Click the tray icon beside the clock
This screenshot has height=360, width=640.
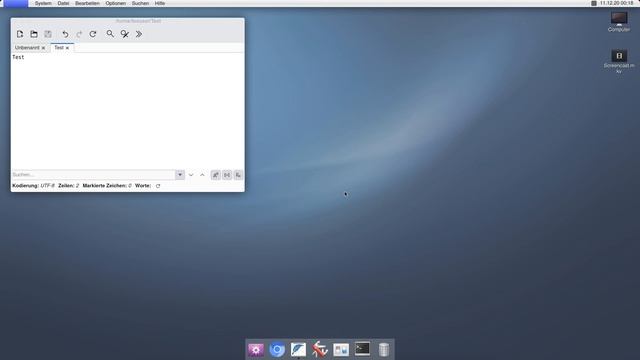(x=594, y=3)
